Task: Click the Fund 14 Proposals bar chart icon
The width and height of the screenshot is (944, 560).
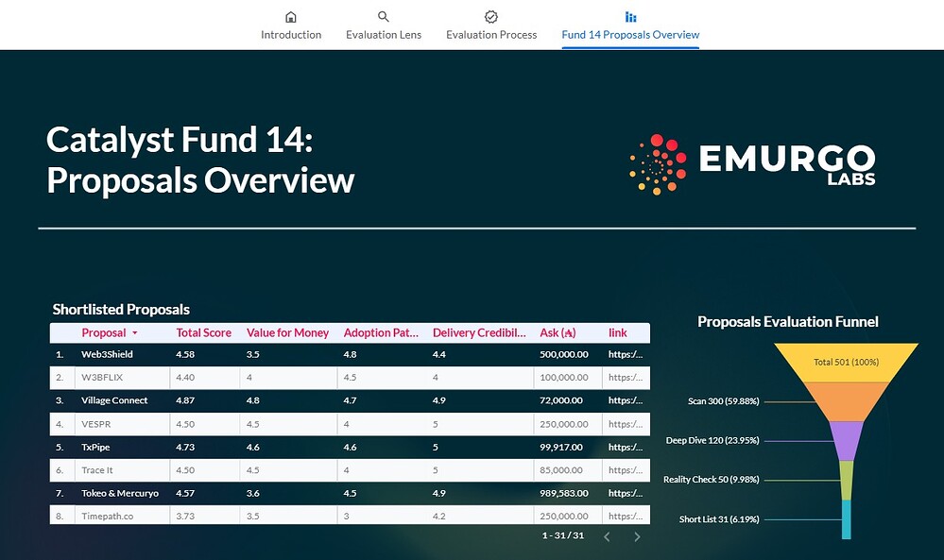Action: pyautogui.click(x=630, y=17)
